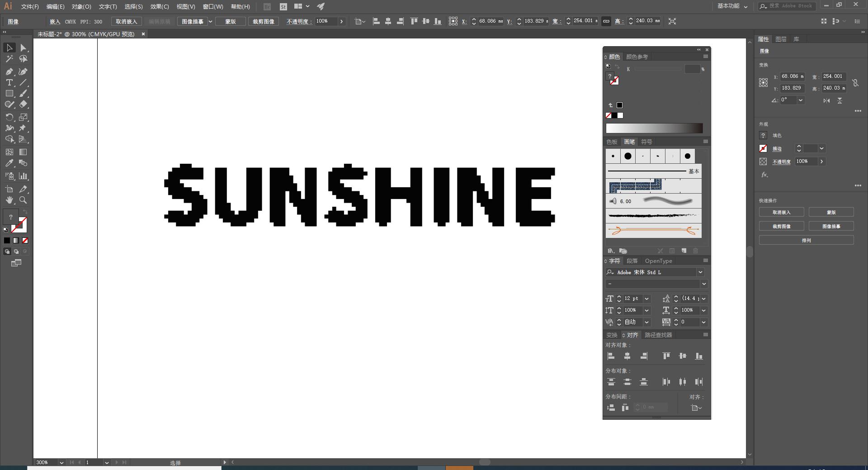
Task: Activate the Hand tool
Action: [9, 200]
